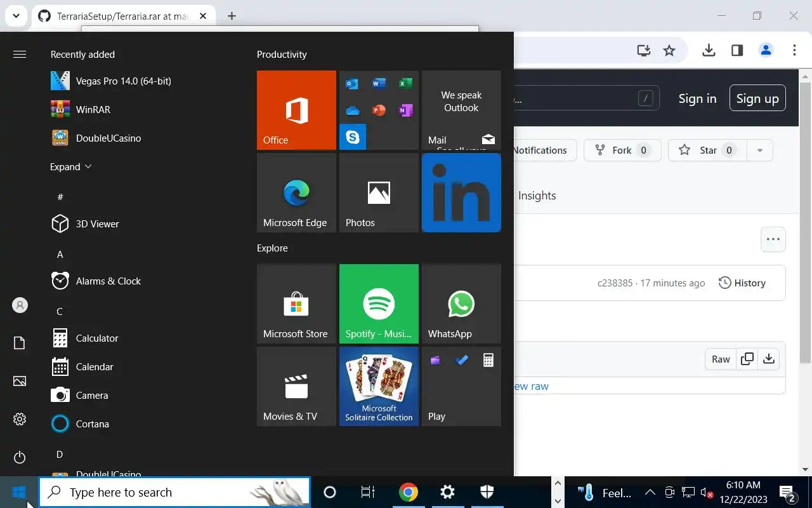
Task: Open Settings from the taskbar
Action: pos(448,492)
